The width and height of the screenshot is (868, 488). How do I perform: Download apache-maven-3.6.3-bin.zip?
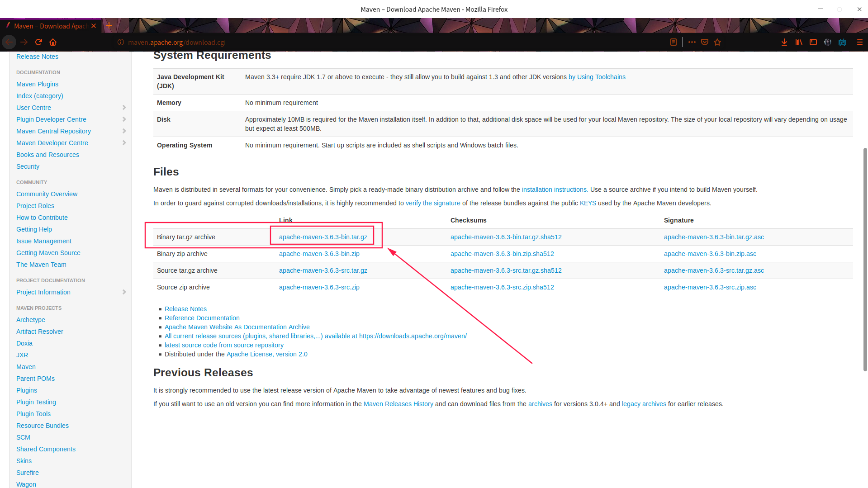pos(319,254)
